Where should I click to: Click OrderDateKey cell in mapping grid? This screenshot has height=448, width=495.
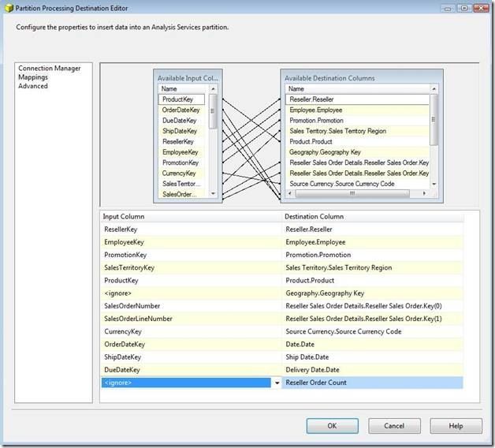[x=192, y=345]
